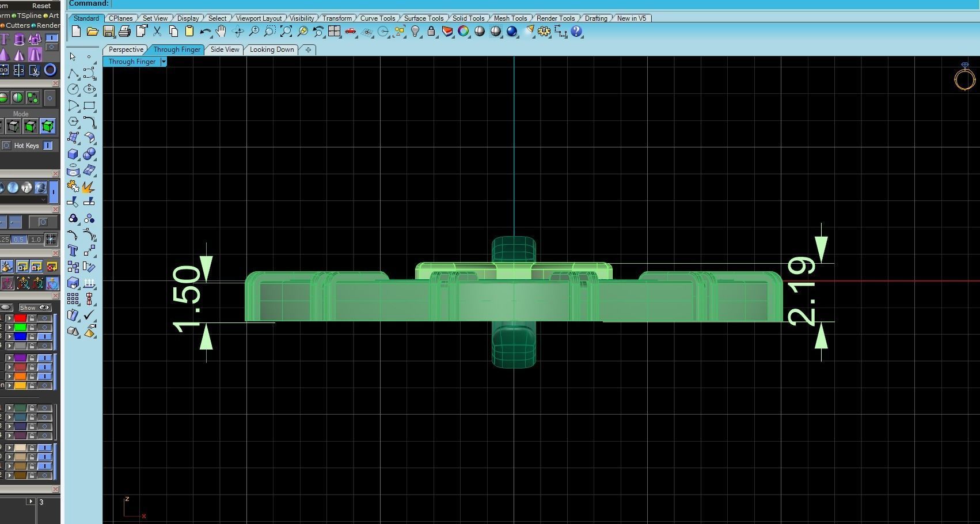Click the red car icon in the toolbar
Screen dimensions: 980x524
click(x=350, y=32)
